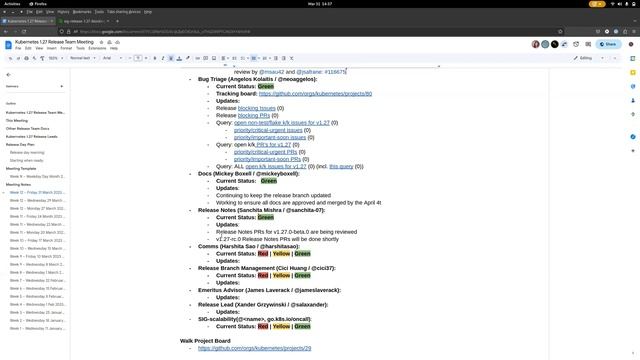Screen dimensions: 640x360
Task: Click the Undo icon in the toolbar
Action: pyautogui.click(x=10, y=58)
